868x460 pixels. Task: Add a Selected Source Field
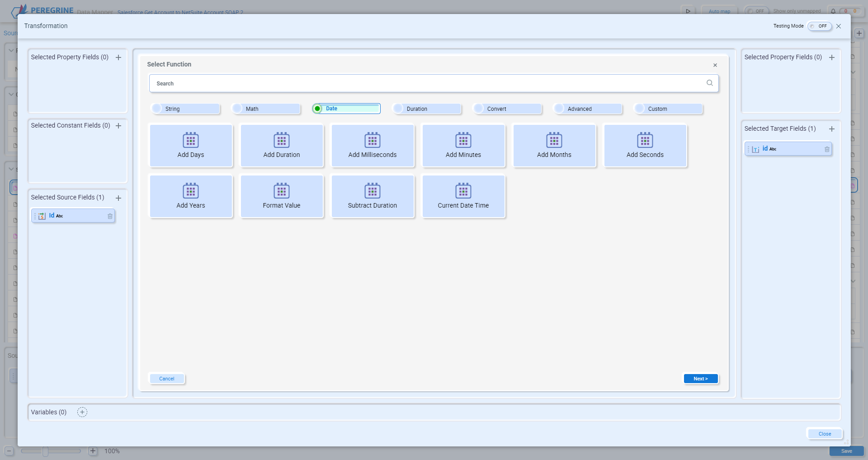[x=118, y=198]
